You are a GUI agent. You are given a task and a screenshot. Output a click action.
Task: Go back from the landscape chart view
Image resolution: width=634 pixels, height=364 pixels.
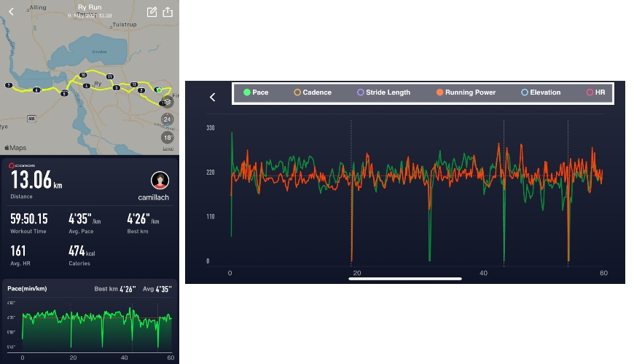pyautogui.click(x=213, y=97)
